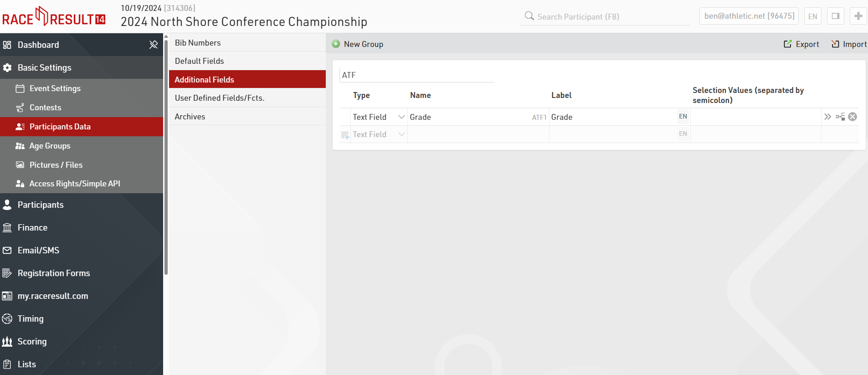This screenshot has height=375, width=868.
Task: Click the Timing stopwatch icon in sidebar
Action: (x=7, y=318)
